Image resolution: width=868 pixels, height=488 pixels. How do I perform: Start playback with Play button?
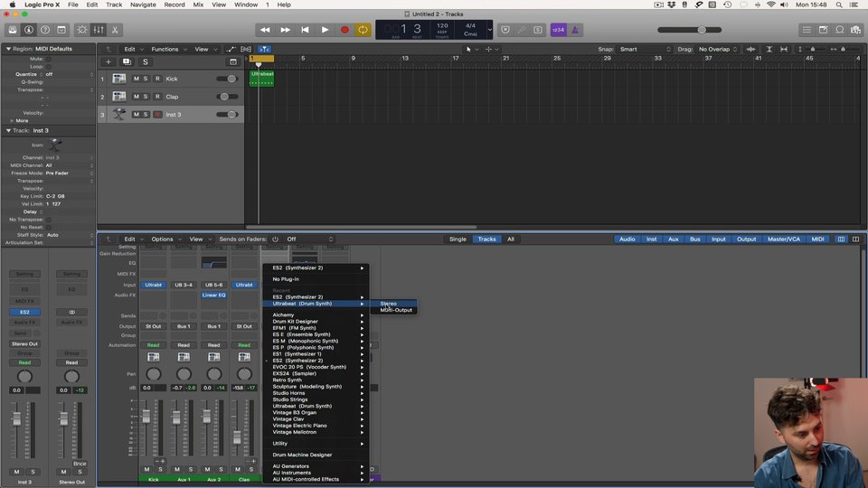tap(325, 30)
